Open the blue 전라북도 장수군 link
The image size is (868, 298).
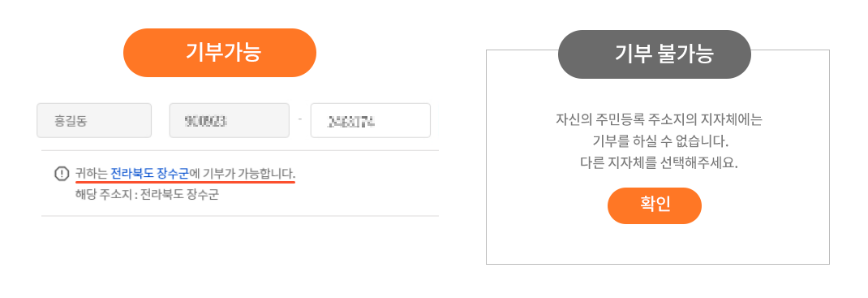[150, 173]
